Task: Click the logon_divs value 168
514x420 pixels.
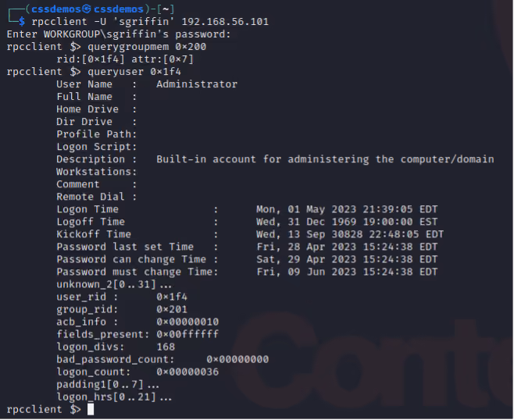Action: (x=166, y=347)
